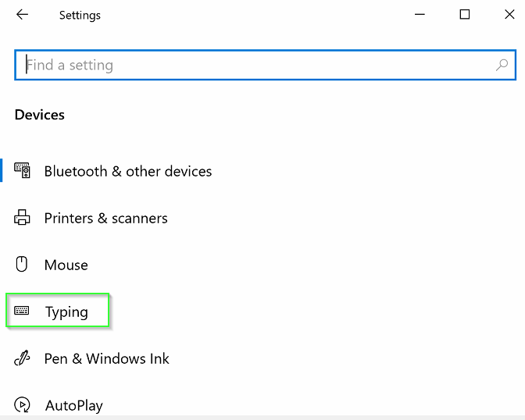Open Bluetooth & other devices
This screenshot has height=420, width=525.
[x=128, y=171]
